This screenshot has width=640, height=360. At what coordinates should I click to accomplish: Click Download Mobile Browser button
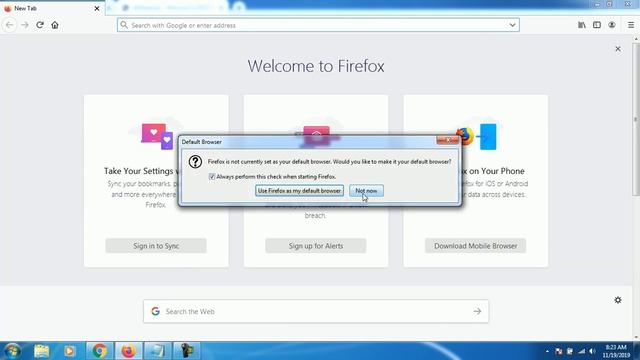(476, 246)
